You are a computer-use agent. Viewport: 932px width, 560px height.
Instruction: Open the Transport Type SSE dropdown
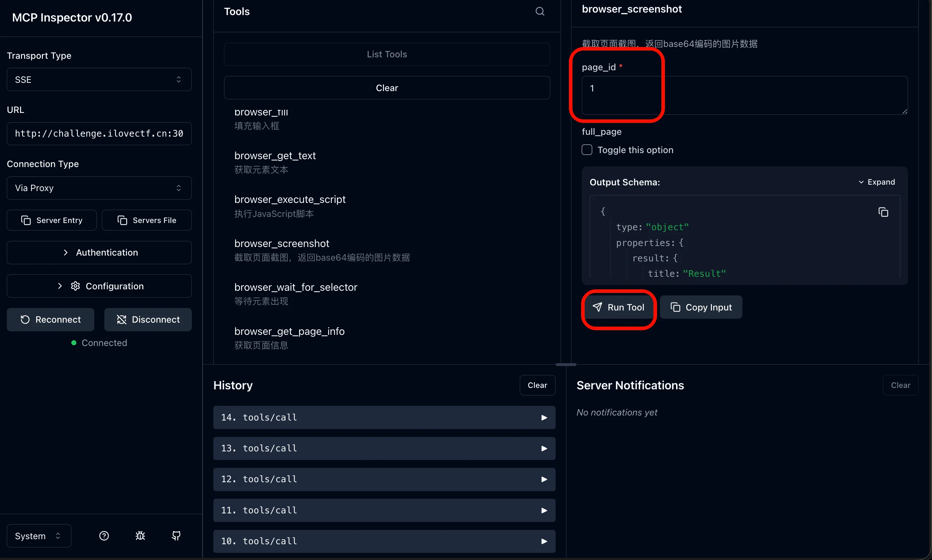point(99,79)
